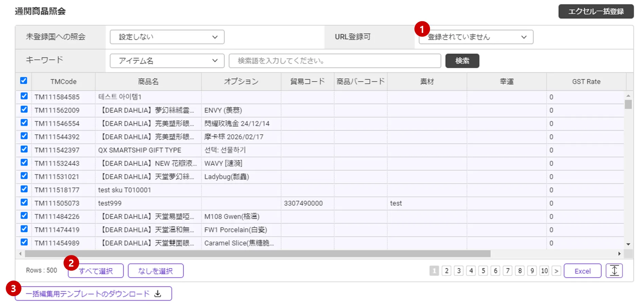
Task: Click the horizontal scrollbar left arrow
Action: 20,254
